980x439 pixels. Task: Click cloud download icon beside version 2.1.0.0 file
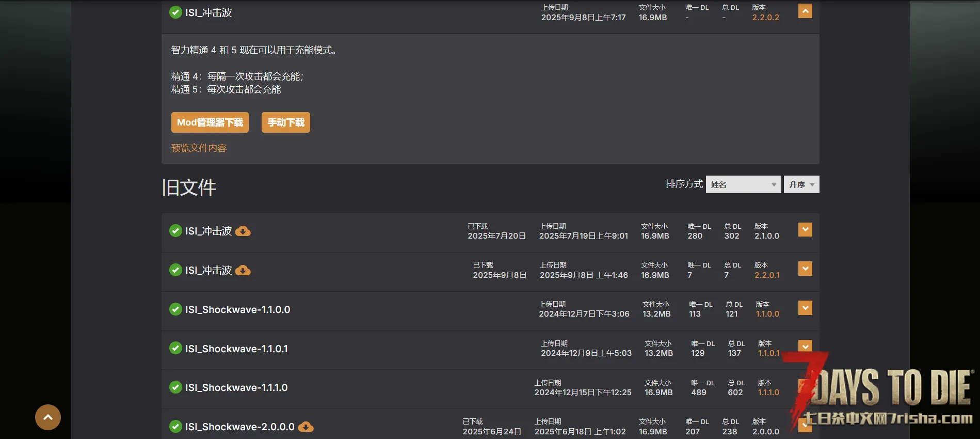click(243, 231)
